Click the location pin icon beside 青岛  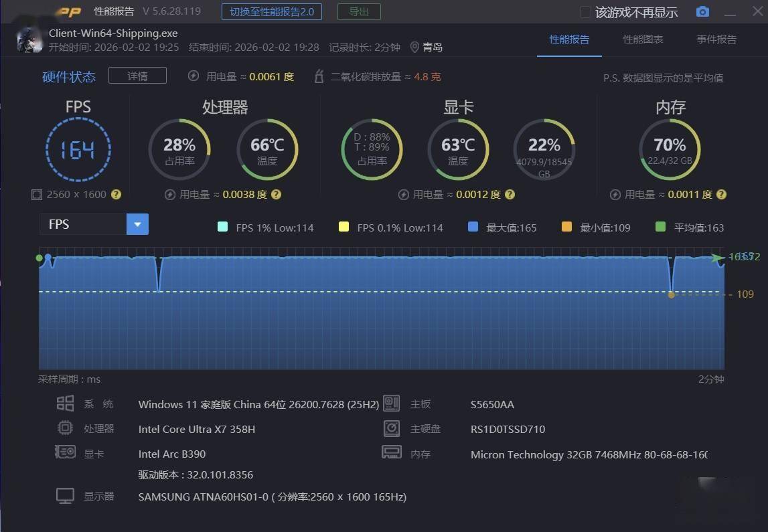click(414, 47)
